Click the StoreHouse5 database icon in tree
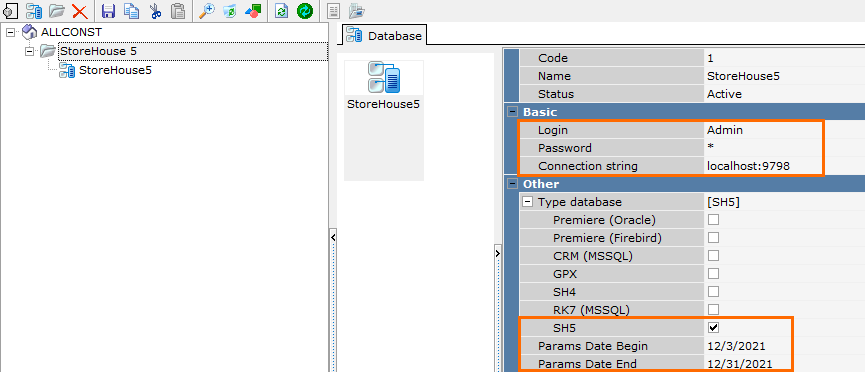 click(67, 70)
